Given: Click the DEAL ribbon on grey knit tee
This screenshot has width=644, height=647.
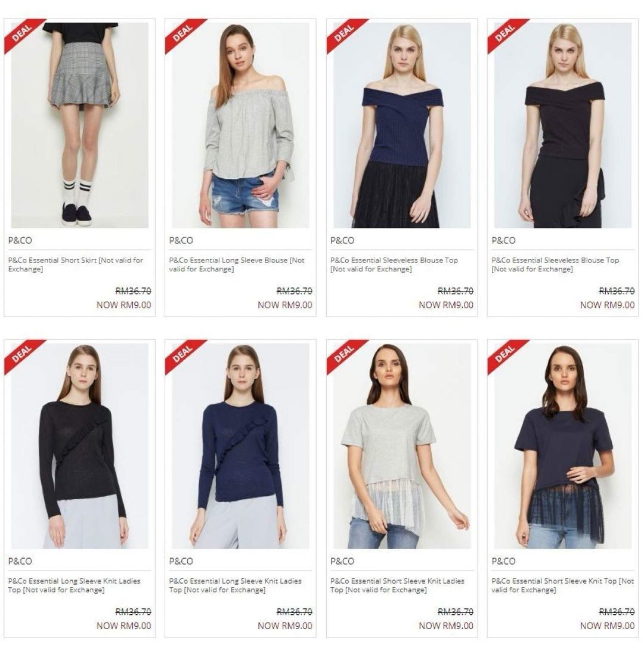Looking at the screenshot, I should pyautogui.click(x=343, y=354).
